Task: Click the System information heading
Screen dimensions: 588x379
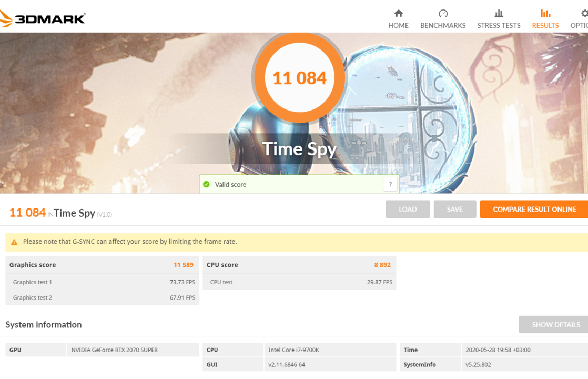Action: (x=44, y=325)
